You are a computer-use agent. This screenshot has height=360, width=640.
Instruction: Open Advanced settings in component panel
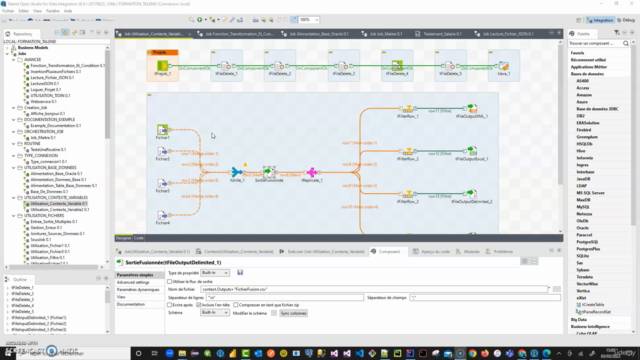(133, 282)
